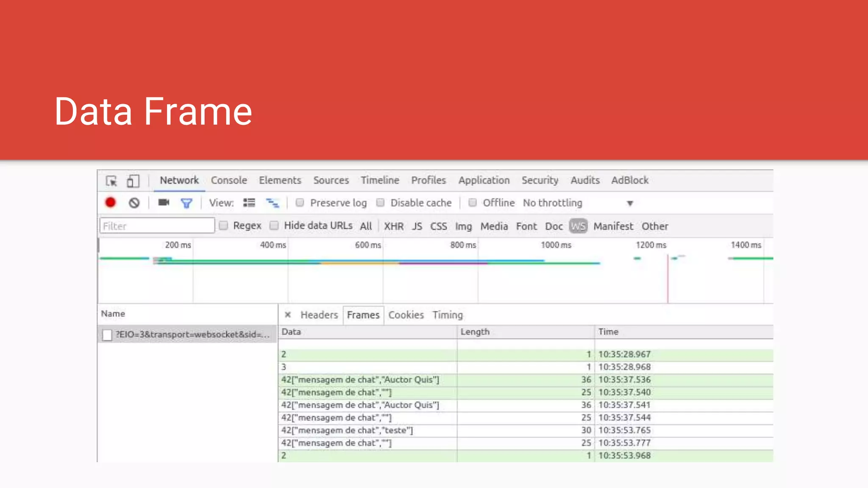Select the websocket request row
Screen dimensions: 868x488
pyautogui.click(x=192, y=335)
